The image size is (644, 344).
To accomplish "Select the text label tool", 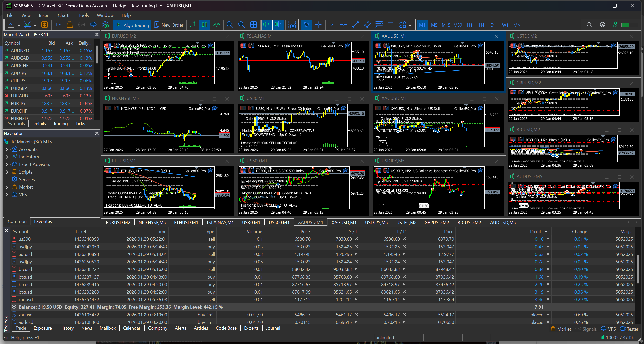I will [391, 25].
